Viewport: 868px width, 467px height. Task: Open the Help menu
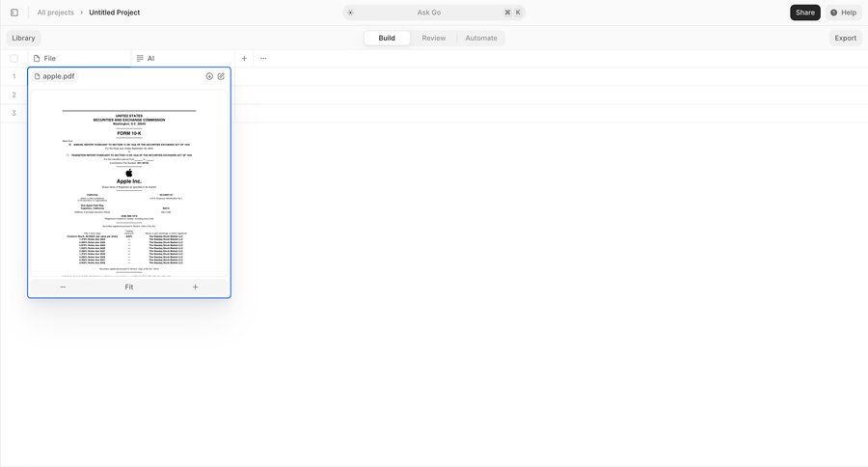point(843,13)
